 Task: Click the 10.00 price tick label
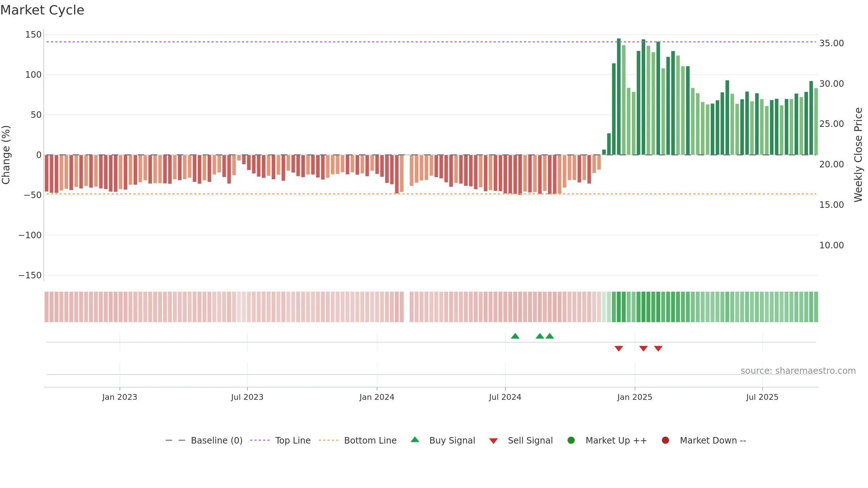831,245
